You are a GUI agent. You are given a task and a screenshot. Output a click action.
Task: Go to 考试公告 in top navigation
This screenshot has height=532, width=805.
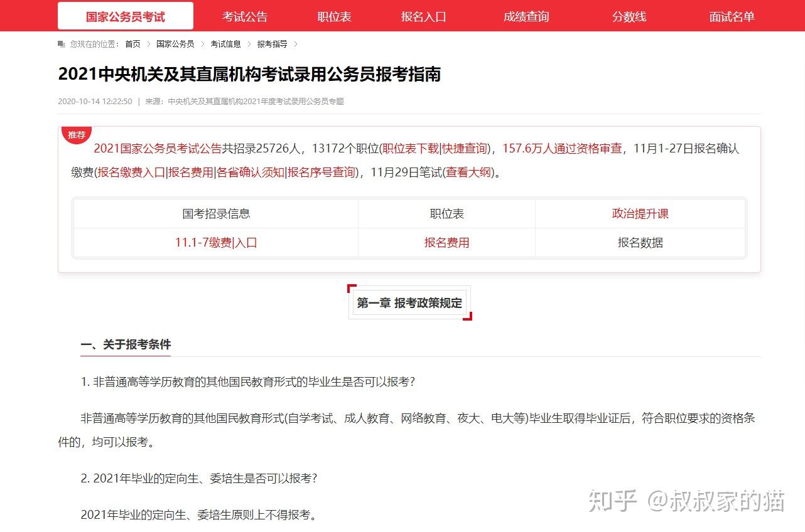(x=245, y=17)
